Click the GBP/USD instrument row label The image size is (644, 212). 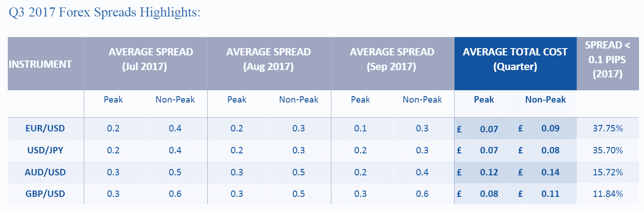[x=45, y=194]
